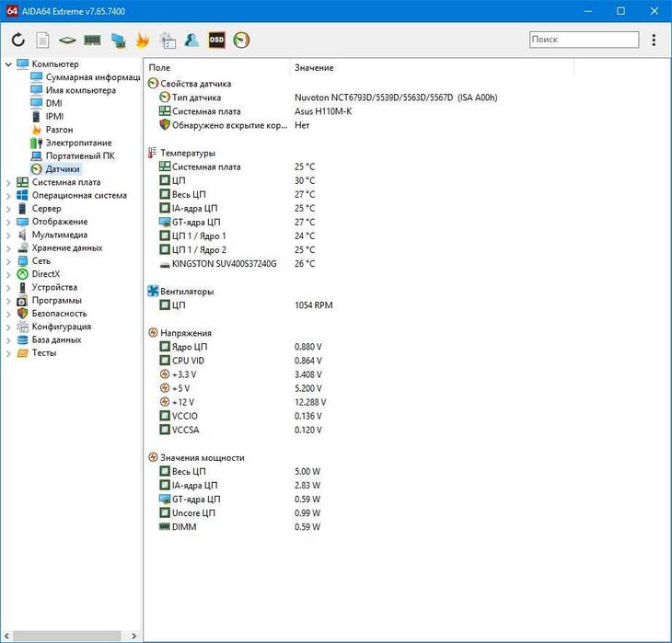Image resolution: width=672 pixels, height=643 pixels.
Task: Click the Refresh toolbar icon
Action: 18,40
